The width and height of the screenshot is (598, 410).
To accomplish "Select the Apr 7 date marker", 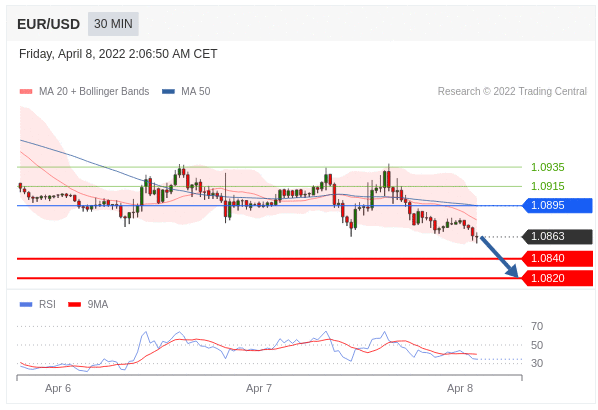I will tap(259, 388).
